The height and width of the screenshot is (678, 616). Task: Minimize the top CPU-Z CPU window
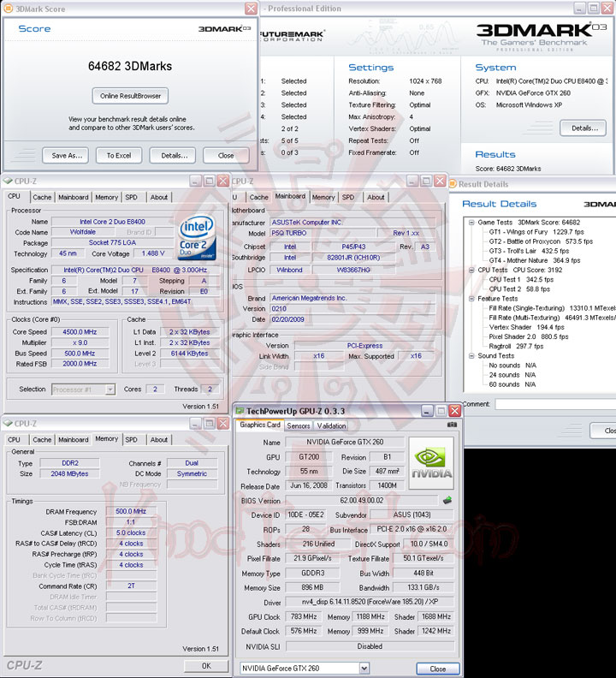pyautogui.click(x=195, y=181)
